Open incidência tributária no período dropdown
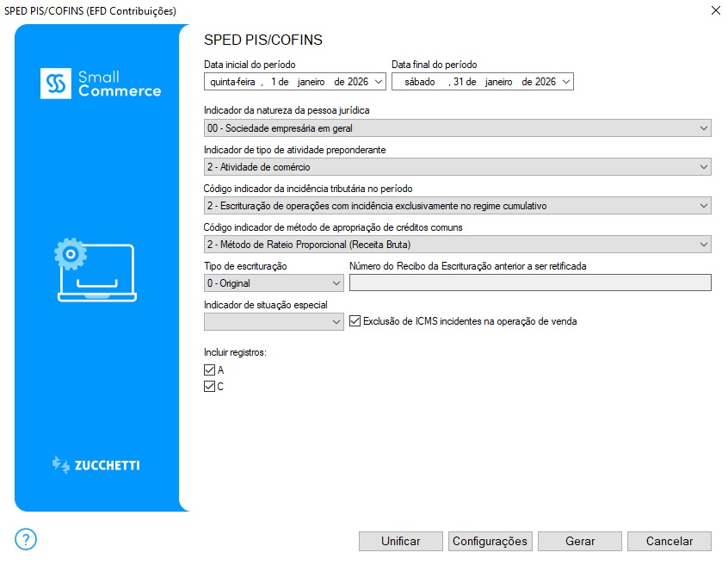 704,206
